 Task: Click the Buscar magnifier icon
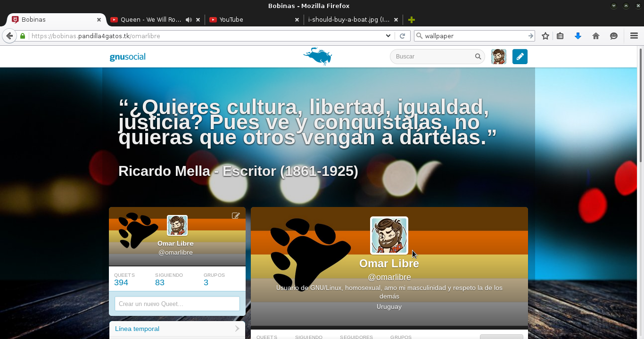coord(478,57)
